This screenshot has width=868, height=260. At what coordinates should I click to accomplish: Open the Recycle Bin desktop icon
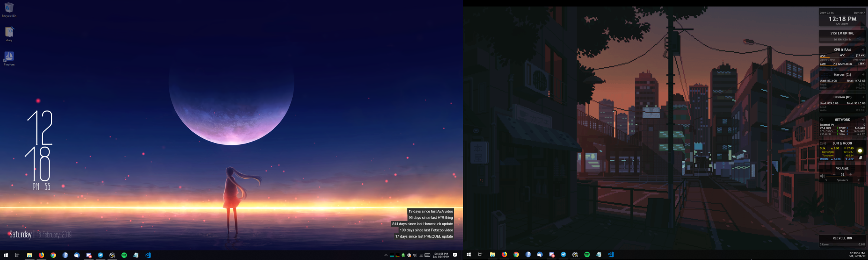point(9,10)
